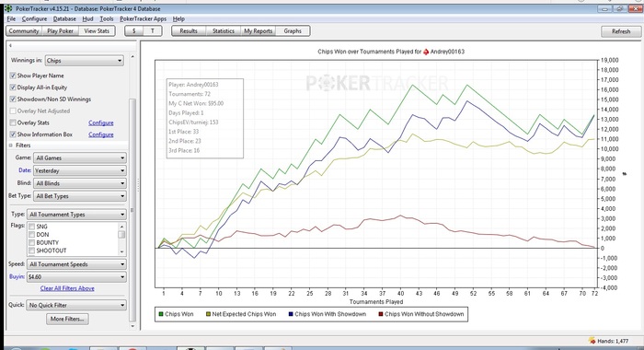Screen dimensions: 644x350
Task: Click the Tournaments Played axis label
Action: [x=375, y=302]
